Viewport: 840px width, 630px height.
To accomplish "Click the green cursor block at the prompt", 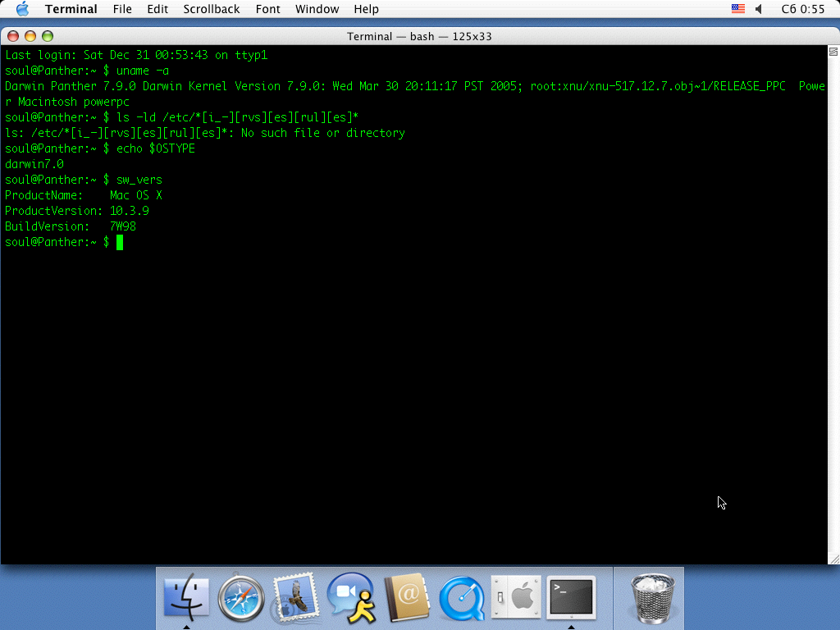I will [120, 243].
